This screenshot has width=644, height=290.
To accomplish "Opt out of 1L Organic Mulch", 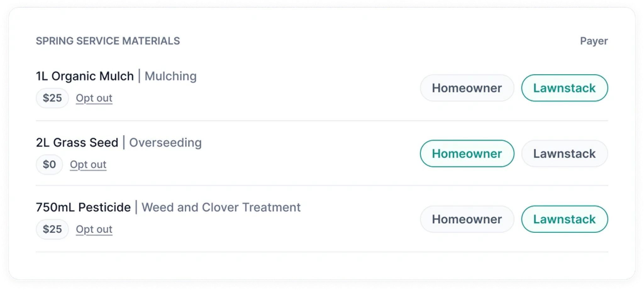I will coord(94,98).
